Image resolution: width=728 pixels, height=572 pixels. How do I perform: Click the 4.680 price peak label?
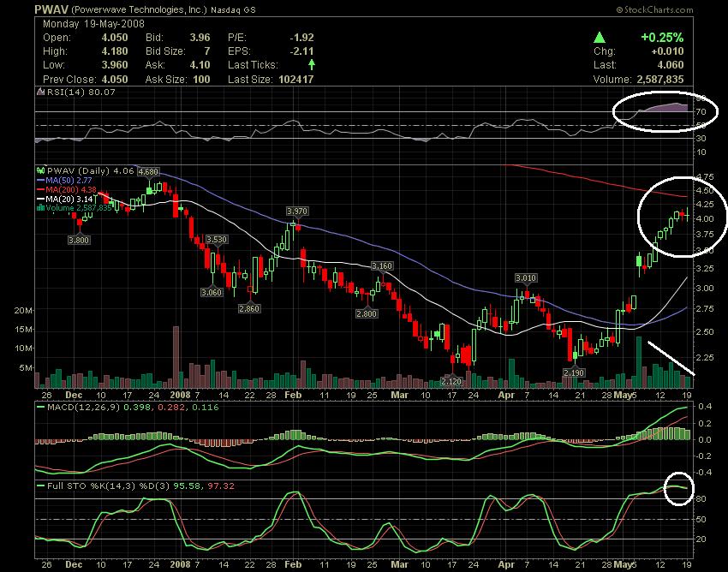point(148,172)
